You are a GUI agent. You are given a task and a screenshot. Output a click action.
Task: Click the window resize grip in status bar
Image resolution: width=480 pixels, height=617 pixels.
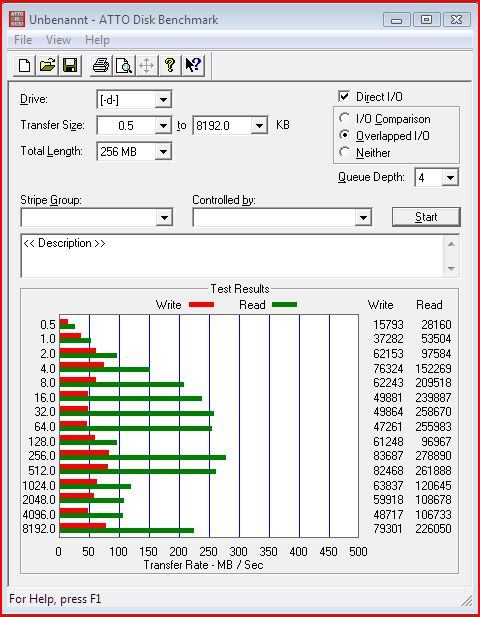click(x=467, y=601)
